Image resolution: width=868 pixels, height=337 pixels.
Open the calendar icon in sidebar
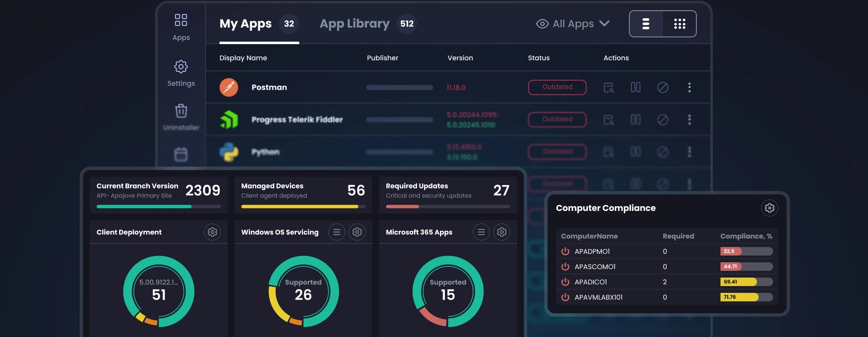[x=181, y=154]
